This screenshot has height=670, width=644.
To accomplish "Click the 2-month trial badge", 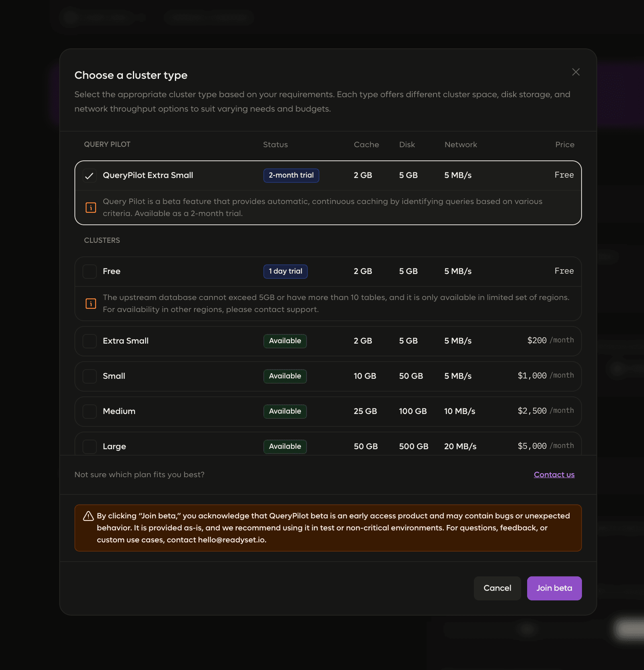I will (291, 175).
